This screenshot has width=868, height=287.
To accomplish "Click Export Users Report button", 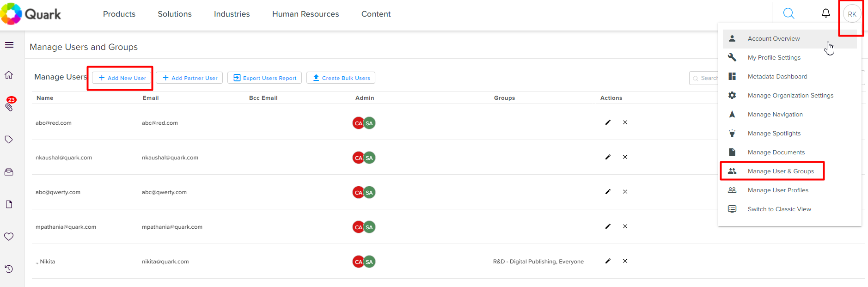I will tap(264, 78).
